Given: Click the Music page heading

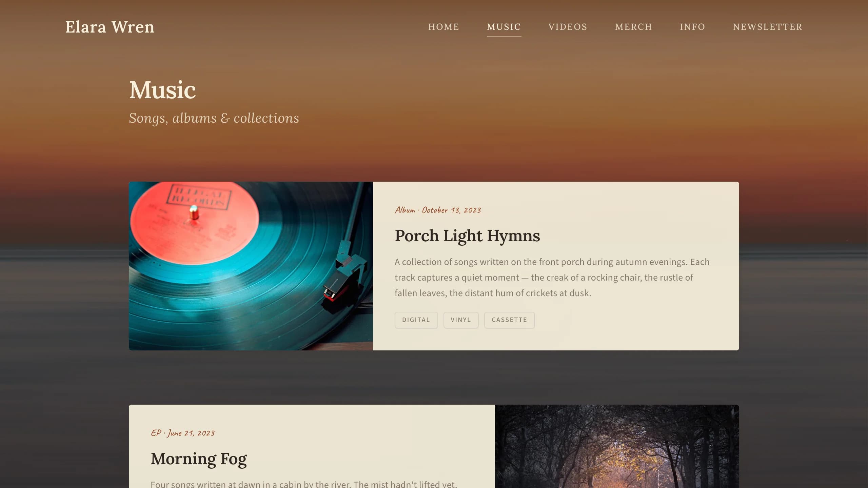Looking at the screenshot, I should [162, 90].
